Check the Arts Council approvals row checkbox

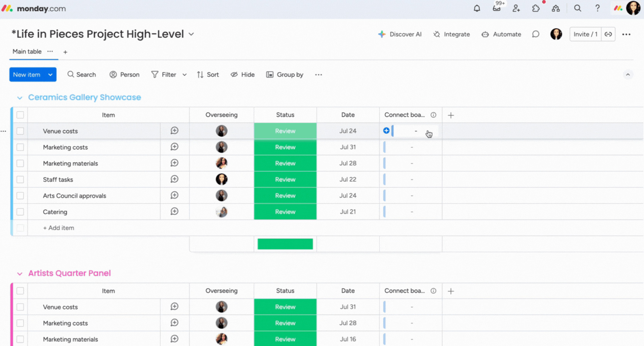(20, 196)
